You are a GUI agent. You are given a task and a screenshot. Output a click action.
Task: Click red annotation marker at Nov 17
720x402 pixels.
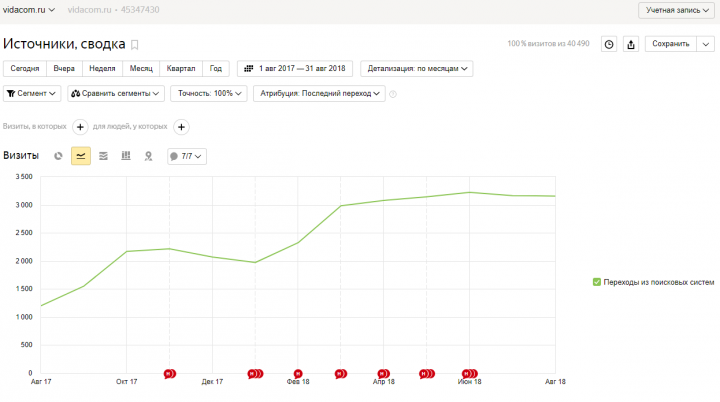170,374
